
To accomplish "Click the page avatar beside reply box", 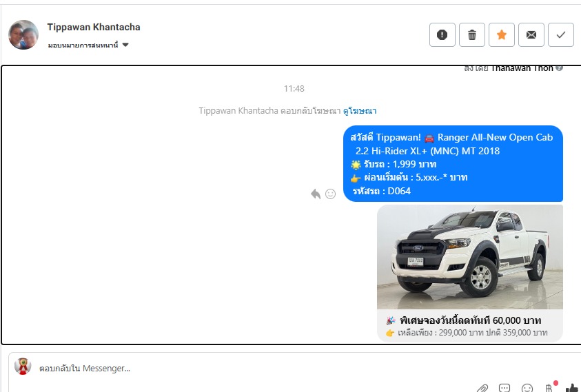I will [x=23, y=366].
